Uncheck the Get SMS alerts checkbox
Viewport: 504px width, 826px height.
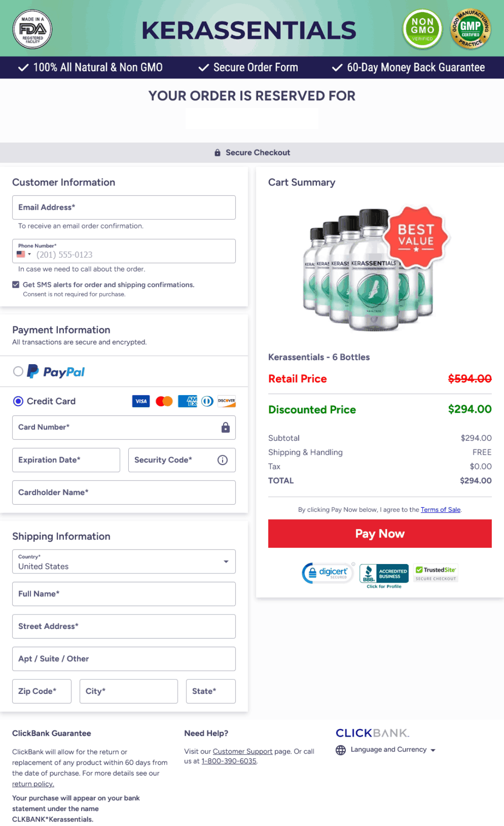[x=16, y=284]
